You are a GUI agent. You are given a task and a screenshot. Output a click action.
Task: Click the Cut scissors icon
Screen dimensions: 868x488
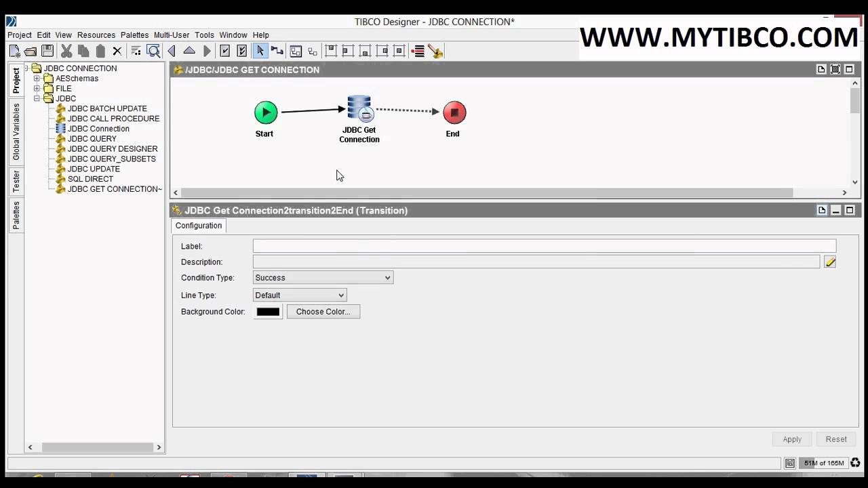pos(66,51)
